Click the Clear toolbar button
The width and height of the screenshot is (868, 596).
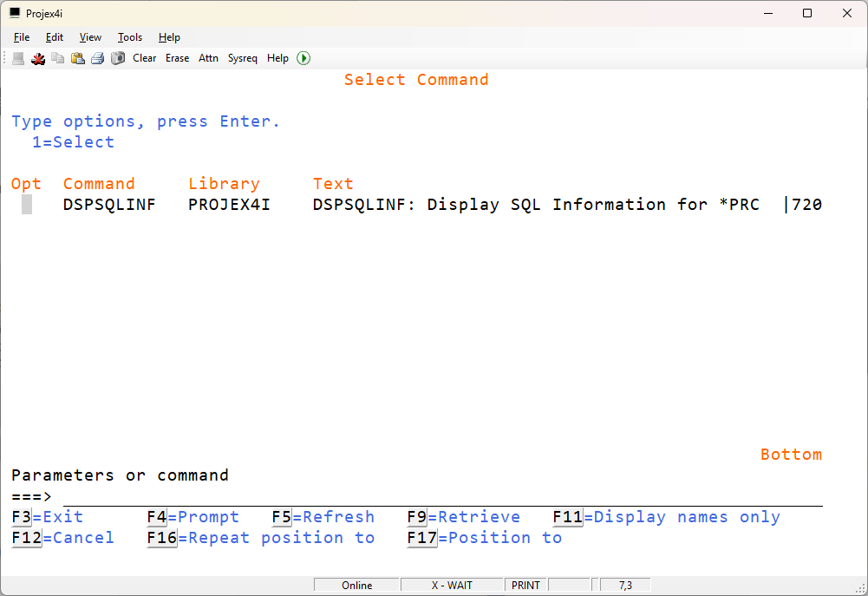(x=145, y=58)
